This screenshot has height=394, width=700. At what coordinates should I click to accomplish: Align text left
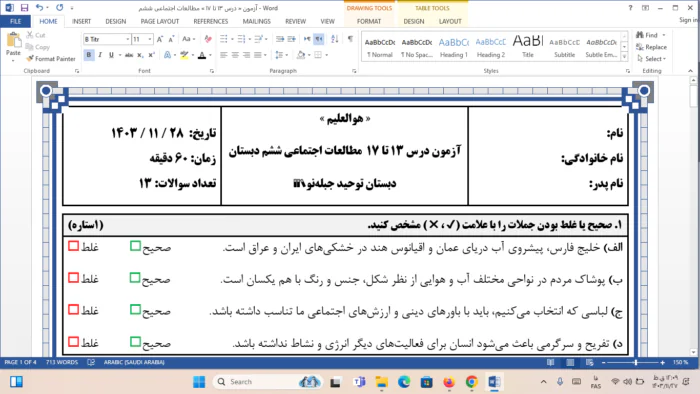[224, 55]
